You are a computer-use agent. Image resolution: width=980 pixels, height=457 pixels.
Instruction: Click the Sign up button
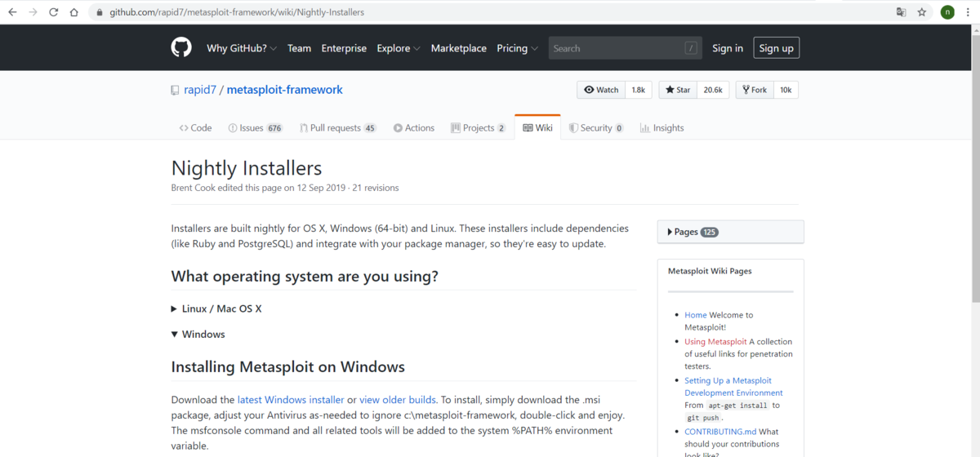point(776,48)
